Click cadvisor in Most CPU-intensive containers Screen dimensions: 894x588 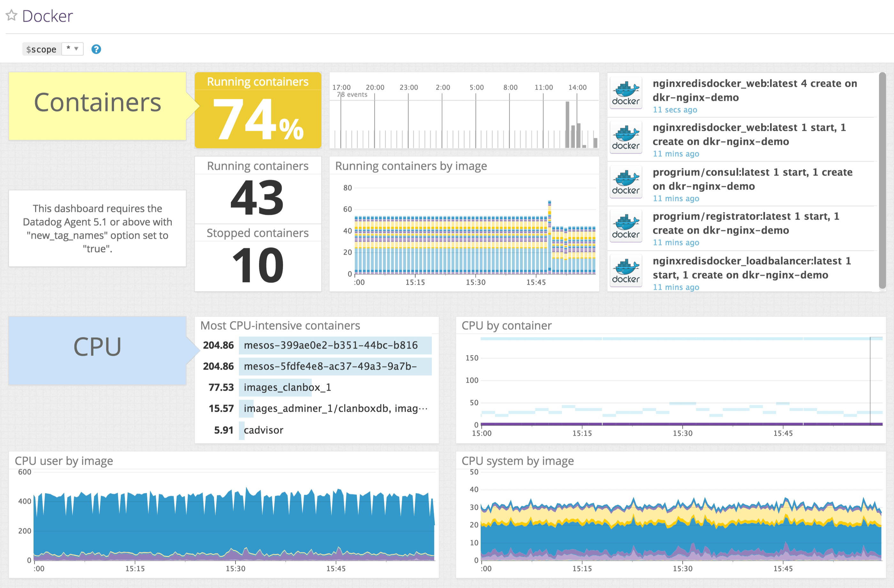pyautogui.click(x=263, y=430)
